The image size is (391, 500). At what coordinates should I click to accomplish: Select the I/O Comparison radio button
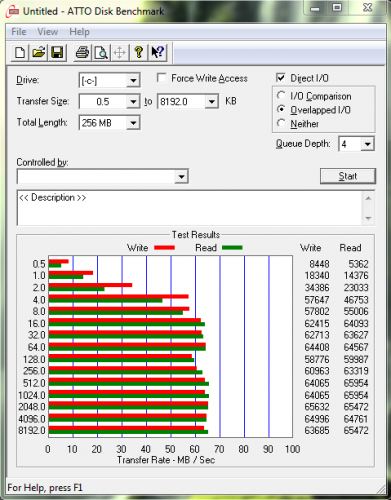click(x=281, y=96)
